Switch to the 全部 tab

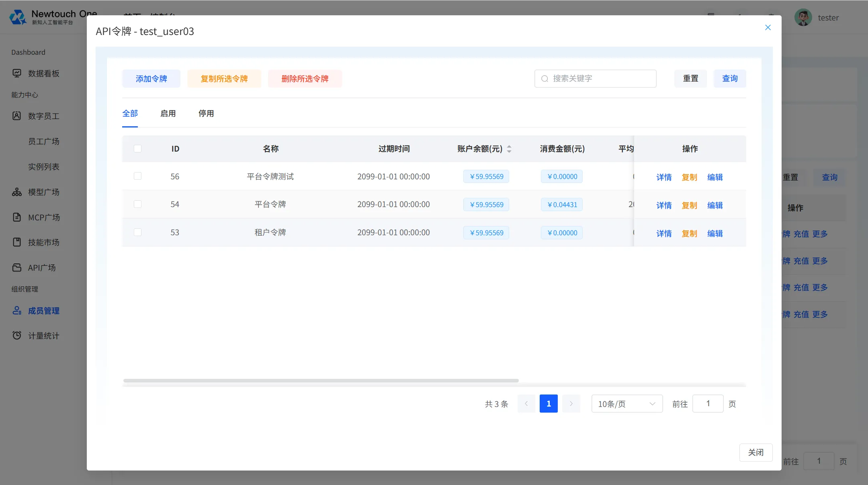[x=130, y=113]
